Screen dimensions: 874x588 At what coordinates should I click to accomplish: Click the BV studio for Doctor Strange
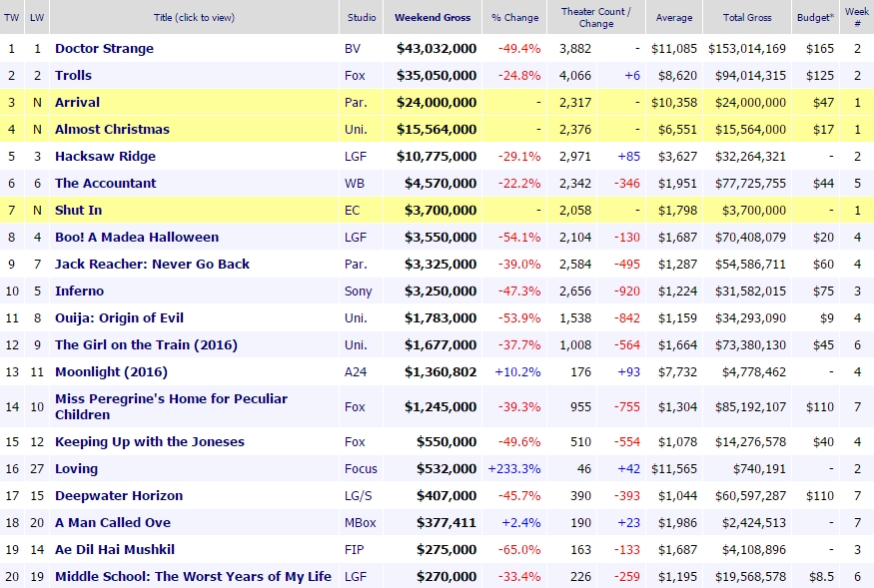tap(353, 49)
